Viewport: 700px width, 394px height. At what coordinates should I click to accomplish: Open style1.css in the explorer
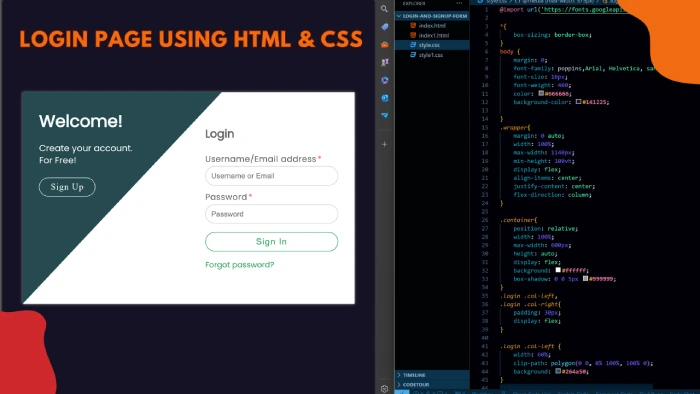point(432,55)
